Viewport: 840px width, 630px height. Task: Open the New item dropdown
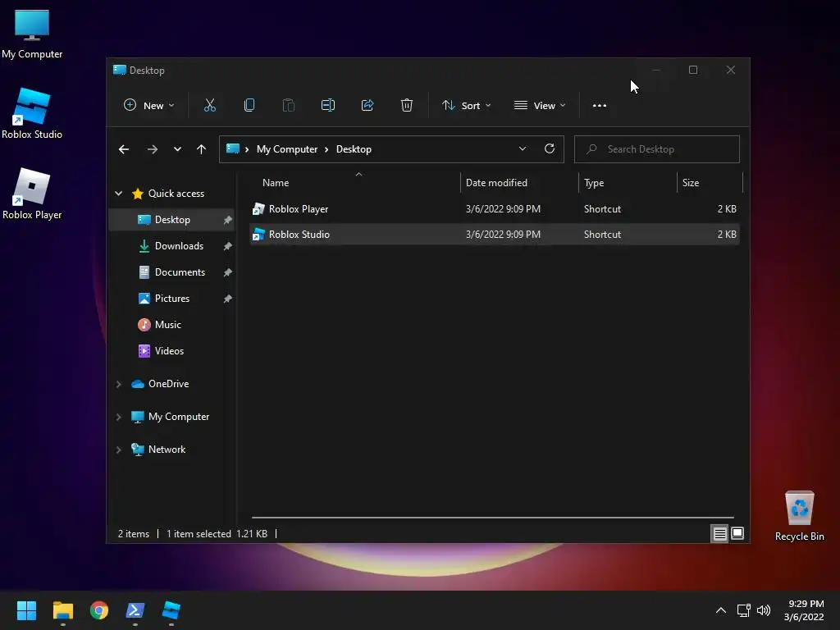tap(149, 106)
